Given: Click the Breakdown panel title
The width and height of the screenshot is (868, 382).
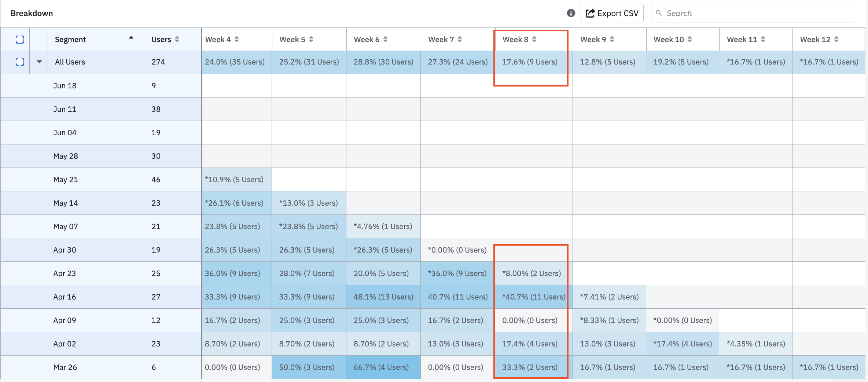Looking at the screenshot, I should point(32,13).
